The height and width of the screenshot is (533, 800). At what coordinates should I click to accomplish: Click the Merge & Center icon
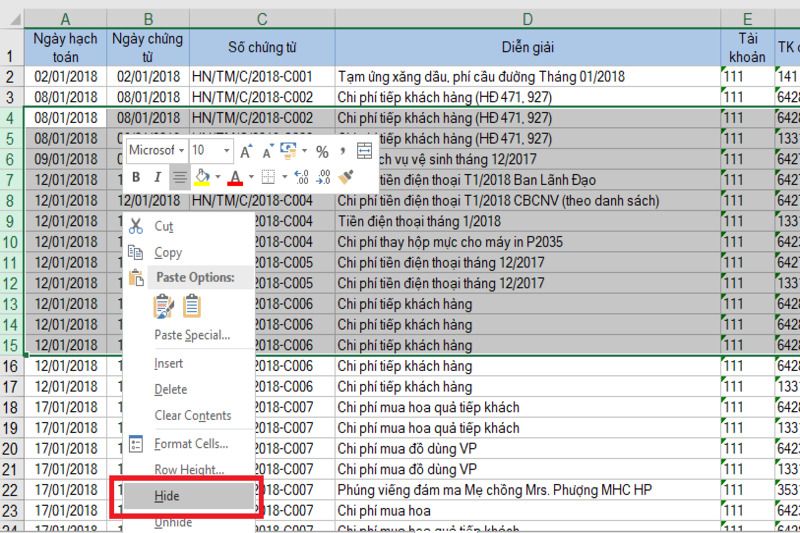point(365,151)
